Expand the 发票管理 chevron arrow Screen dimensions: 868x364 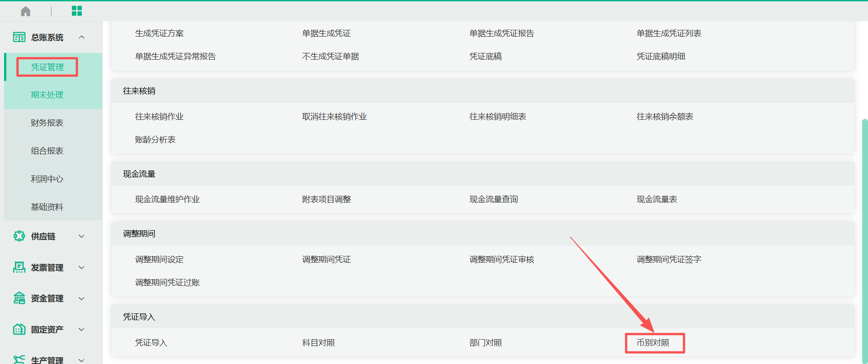(81, 267)
